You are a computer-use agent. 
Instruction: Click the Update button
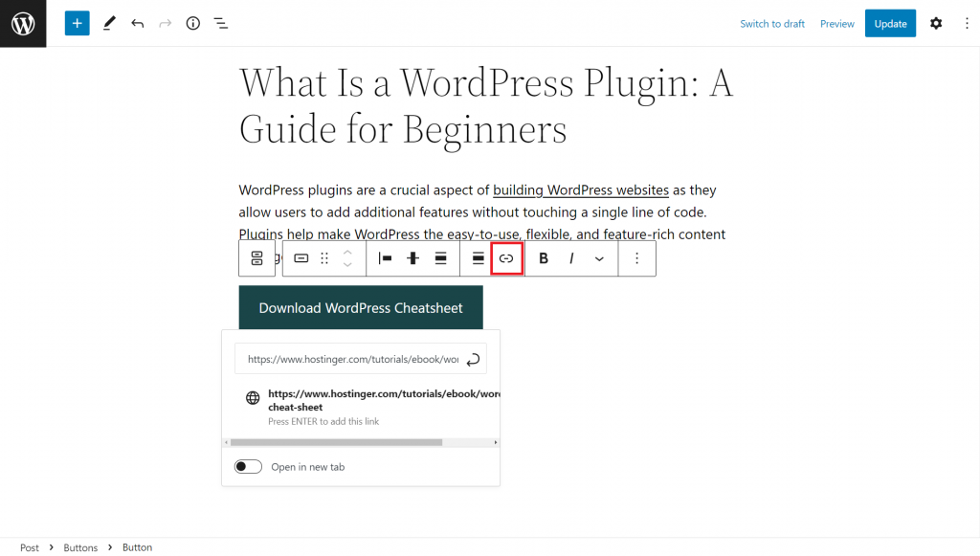click(890, 23)
